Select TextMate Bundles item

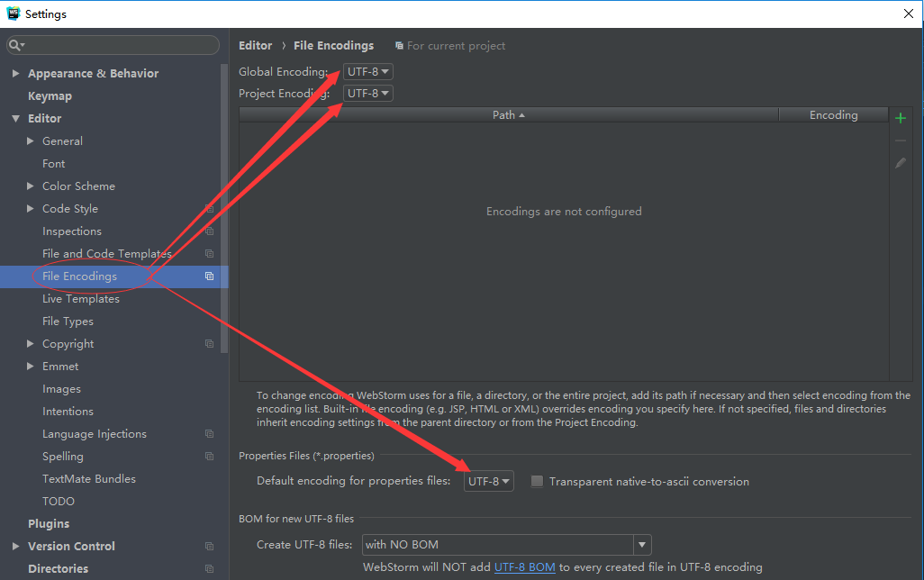click(x=89, y=478)
